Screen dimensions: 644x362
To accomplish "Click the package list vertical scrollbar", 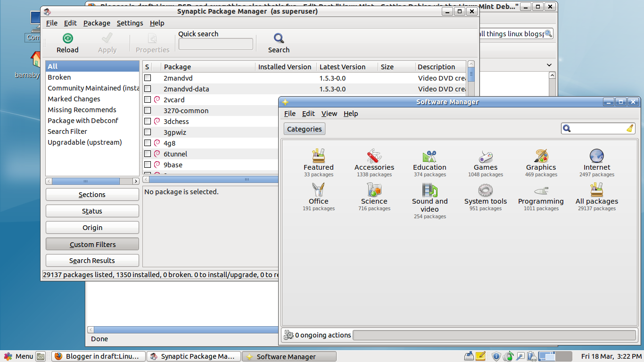I will pos(471,118).
